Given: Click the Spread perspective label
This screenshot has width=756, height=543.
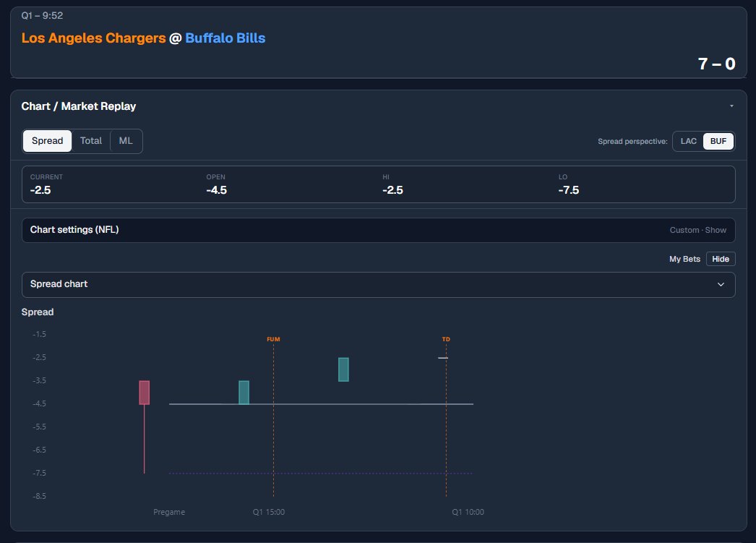Looking at the screenshot, I should [632, 141].
